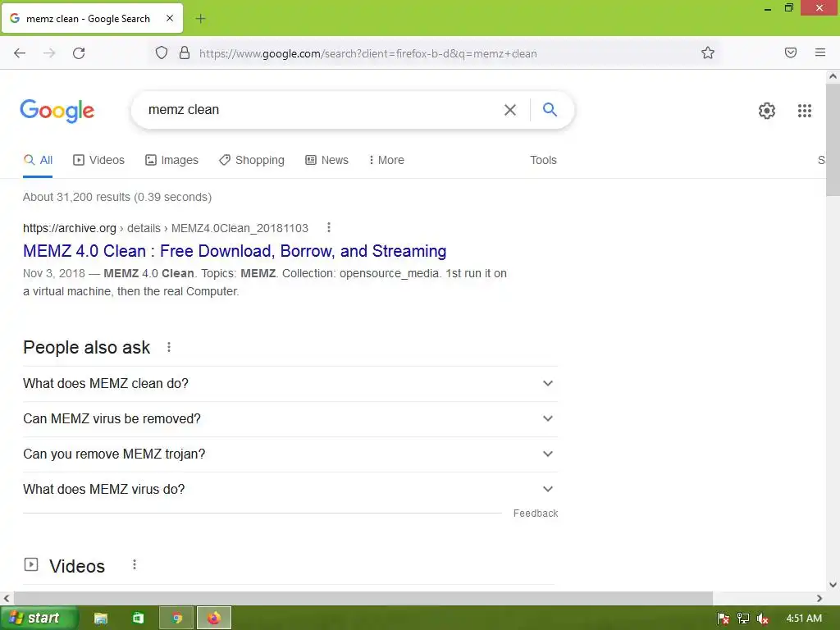Click the muted volume tray icon
This screenshot has height=630, width=840.
(763, 619)
